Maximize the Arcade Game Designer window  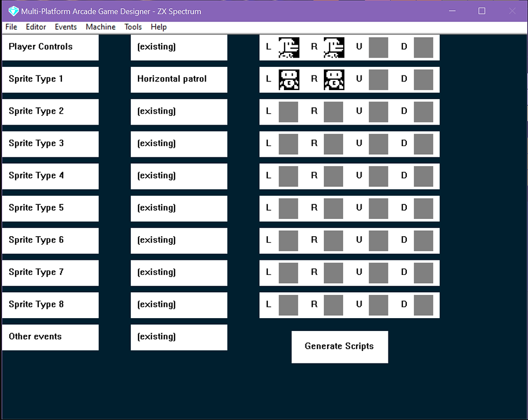tap(482, 11)
